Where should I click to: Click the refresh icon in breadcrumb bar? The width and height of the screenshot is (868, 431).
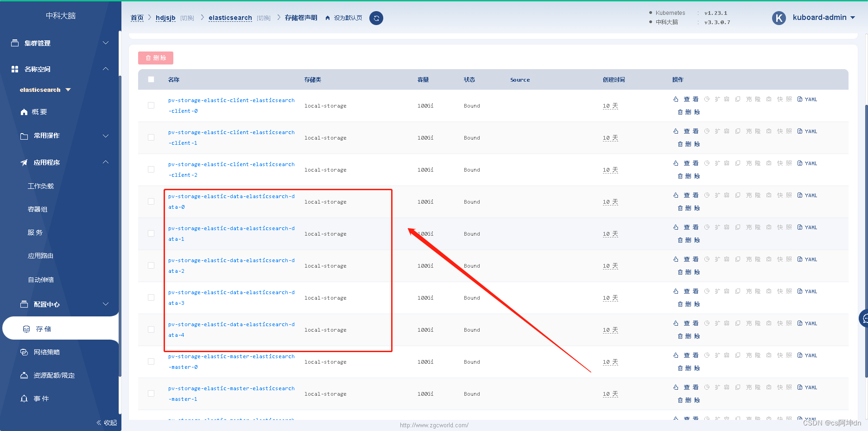[376, 18]
